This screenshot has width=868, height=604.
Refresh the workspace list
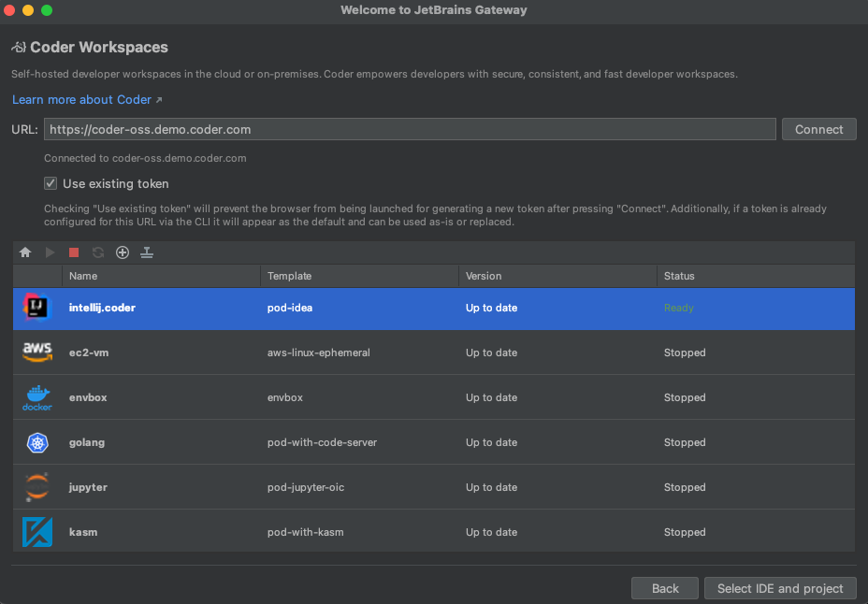[97, 252]
